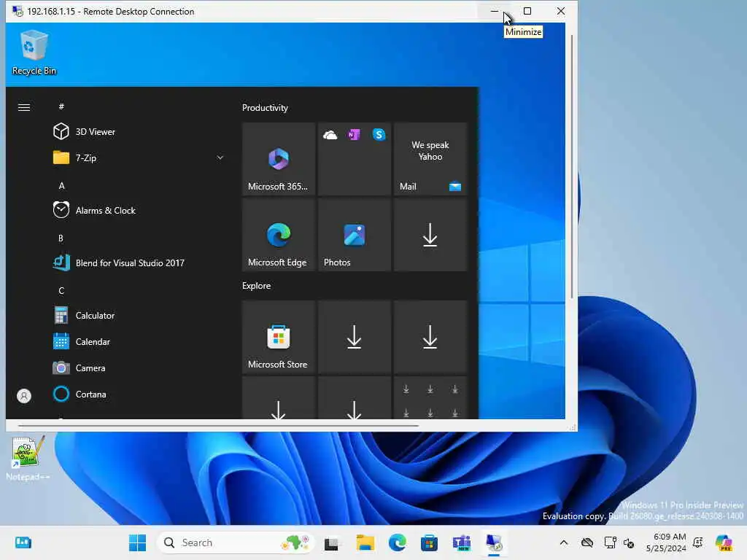The image size is (747, 560).
Task: Open clock showing 6:09 AM 5/25/2024
Action: click(x=666, y=542)
